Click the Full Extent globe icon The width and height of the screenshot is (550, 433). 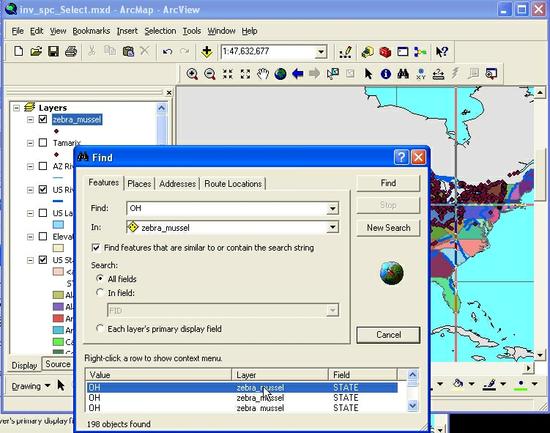(280, 74)
